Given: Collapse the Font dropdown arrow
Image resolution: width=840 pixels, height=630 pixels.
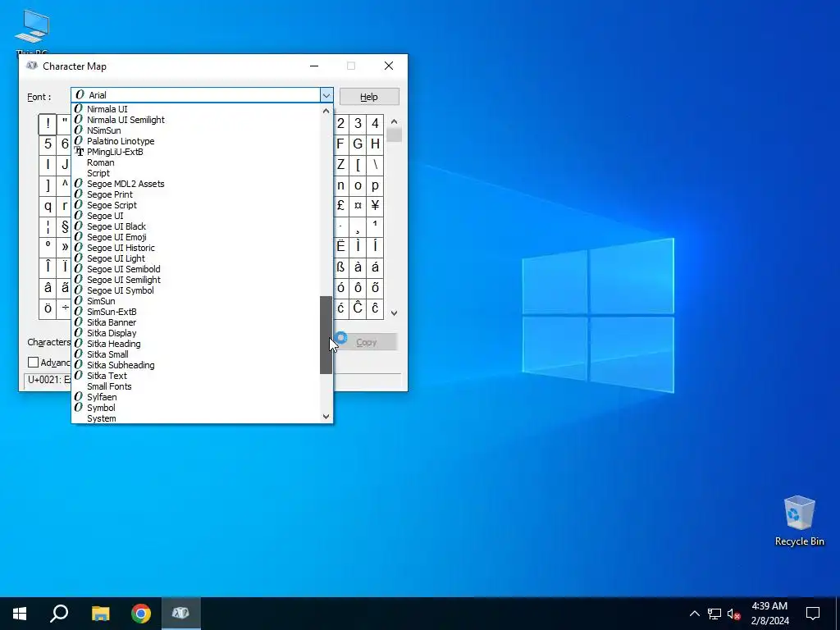Looking at the screenshot, I should [326, 95].
